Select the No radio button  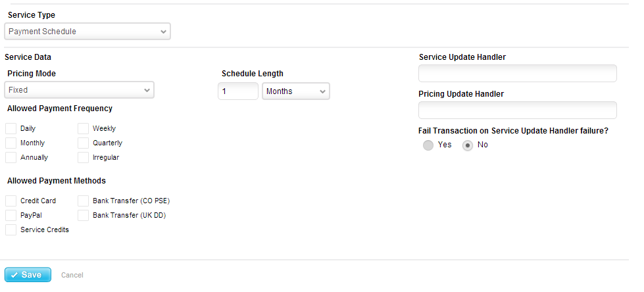468,145
